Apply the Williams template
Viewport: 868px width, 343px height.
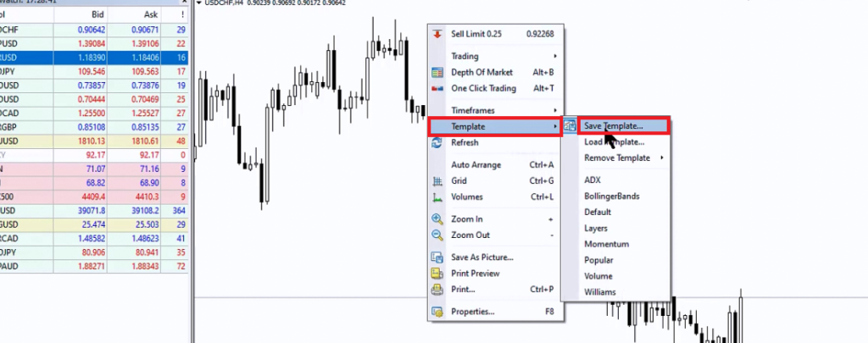615,292
